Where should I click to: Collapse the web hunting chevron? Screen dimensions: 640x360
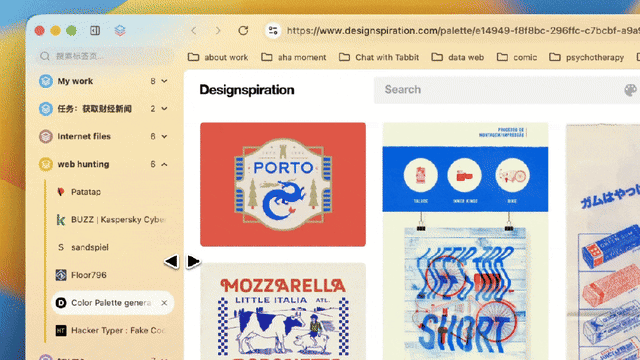coord(164,164)
